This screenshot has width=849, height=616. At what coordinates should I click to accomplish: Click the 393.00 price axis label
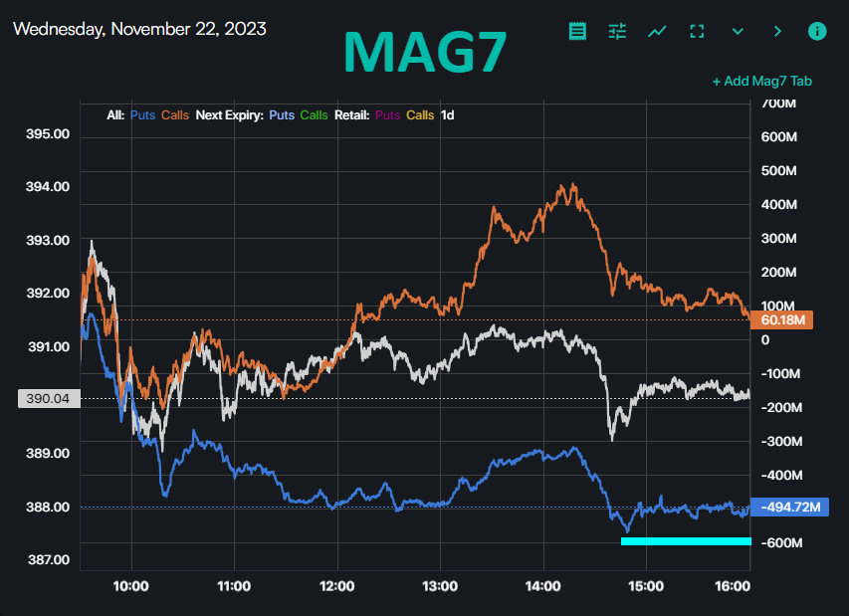(x=48, y=241)
